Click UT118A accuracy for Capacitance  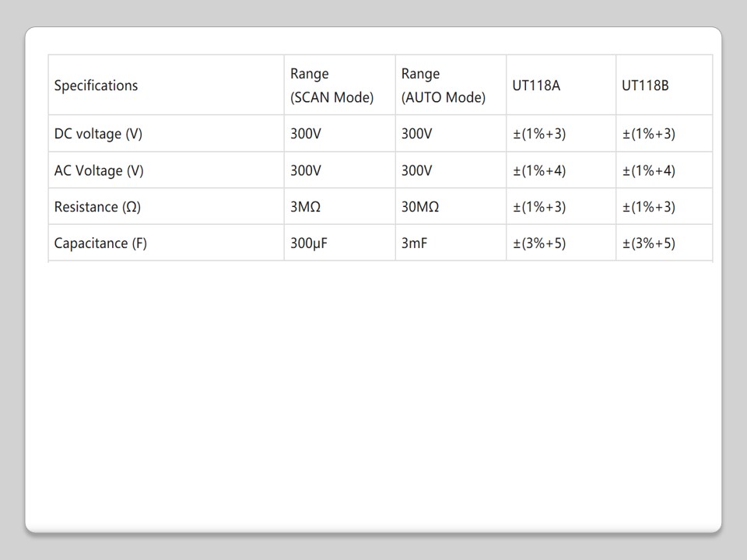click(539, 243)
